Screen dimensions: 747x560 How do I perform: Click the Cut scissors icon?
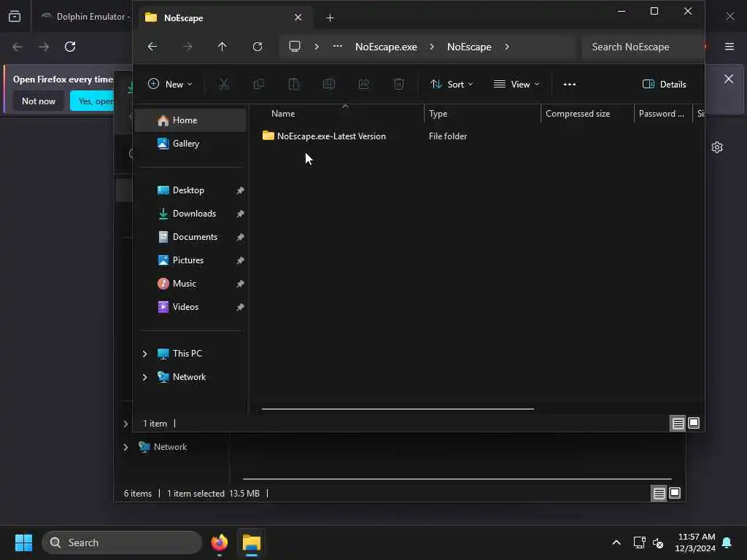(x=223, y=85)
